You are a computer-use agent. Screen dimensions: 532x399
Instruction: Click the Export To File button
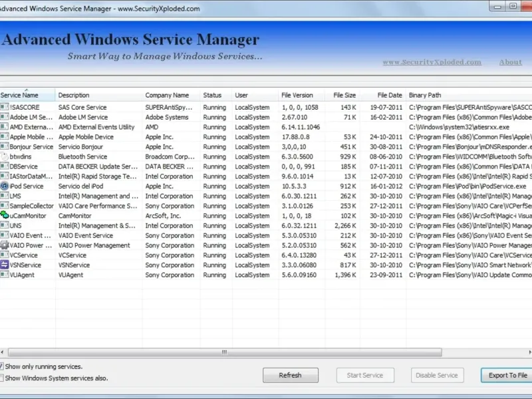pyautogui.click(x=507, y=375)
